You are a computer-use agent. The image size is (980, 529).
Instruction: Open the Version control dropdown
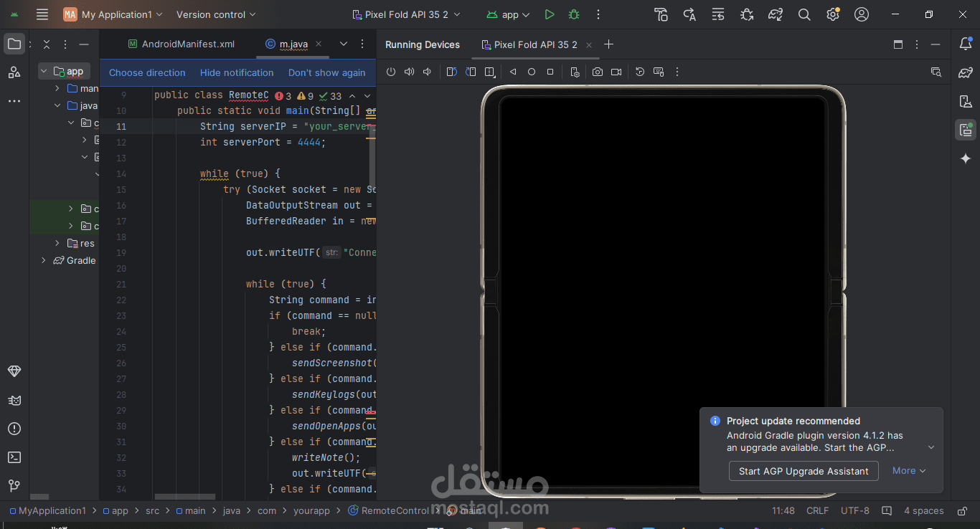click(x=216, y=14)
